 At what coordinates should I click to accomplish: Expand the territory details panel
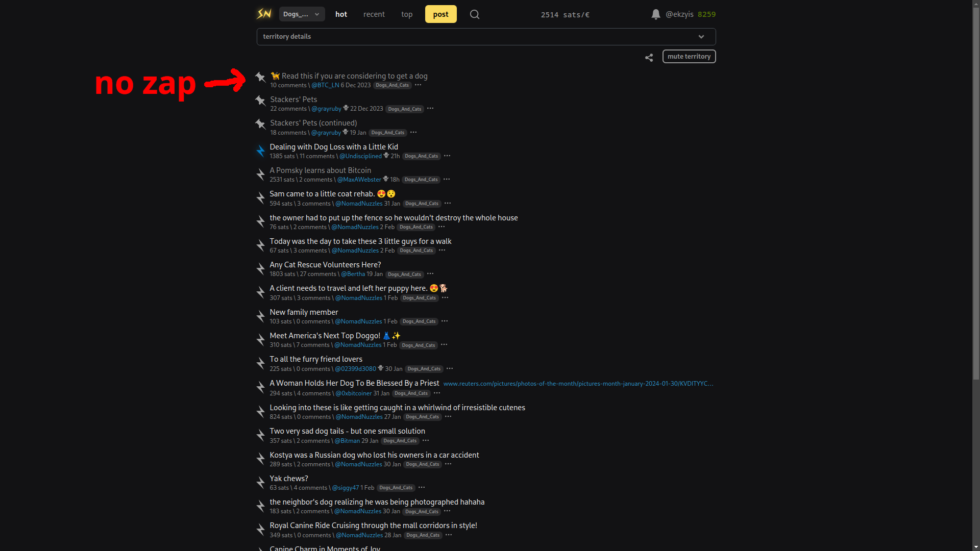[486, 37]
